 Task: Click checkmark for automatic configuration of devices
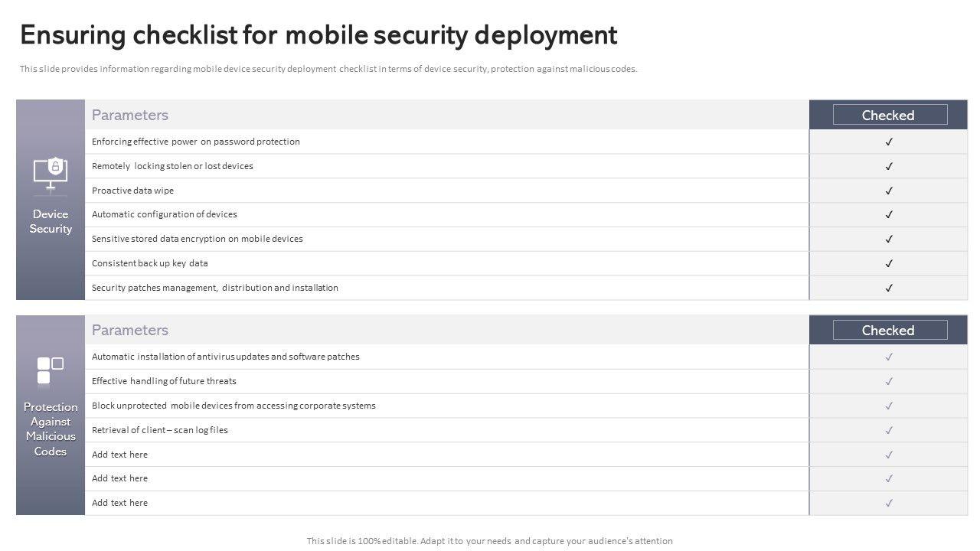tap(889, 214)
